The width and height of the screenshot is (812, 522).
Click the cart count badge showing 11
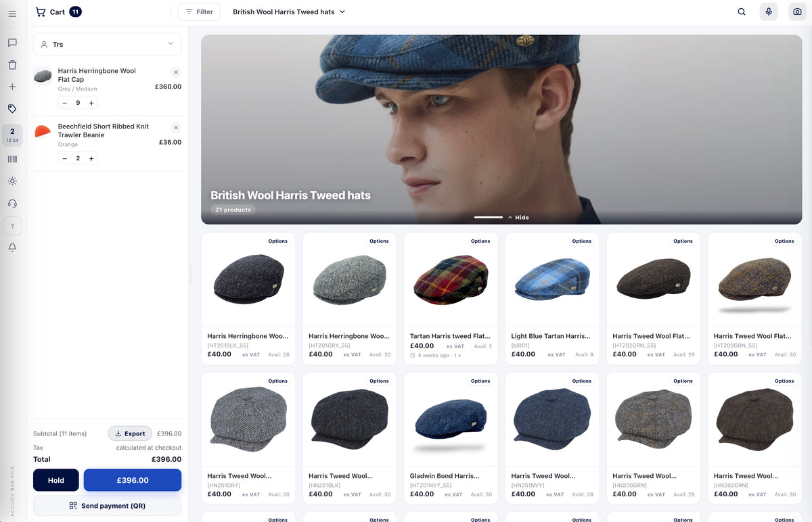point(75,11)
